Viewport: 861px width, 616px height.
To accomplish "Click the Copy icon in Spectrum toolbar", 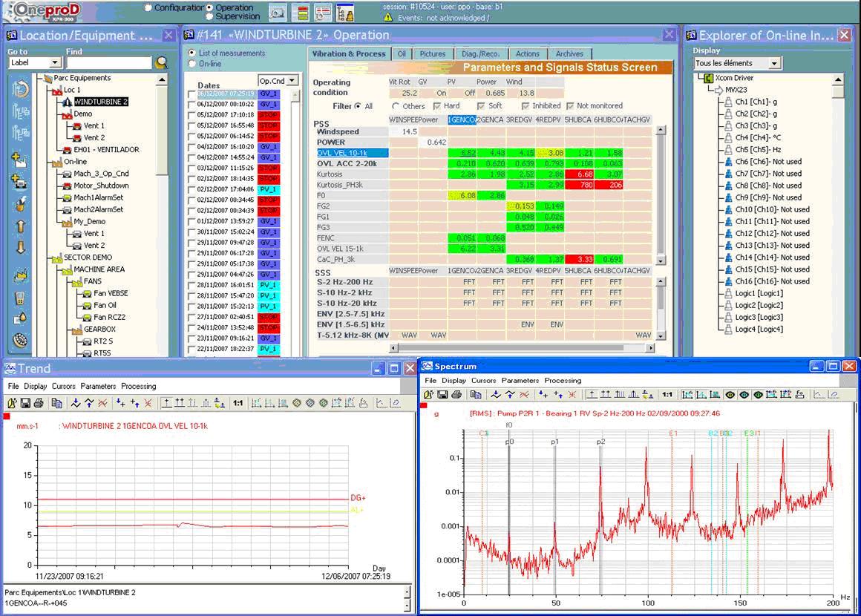I will (x=476, y=395).
